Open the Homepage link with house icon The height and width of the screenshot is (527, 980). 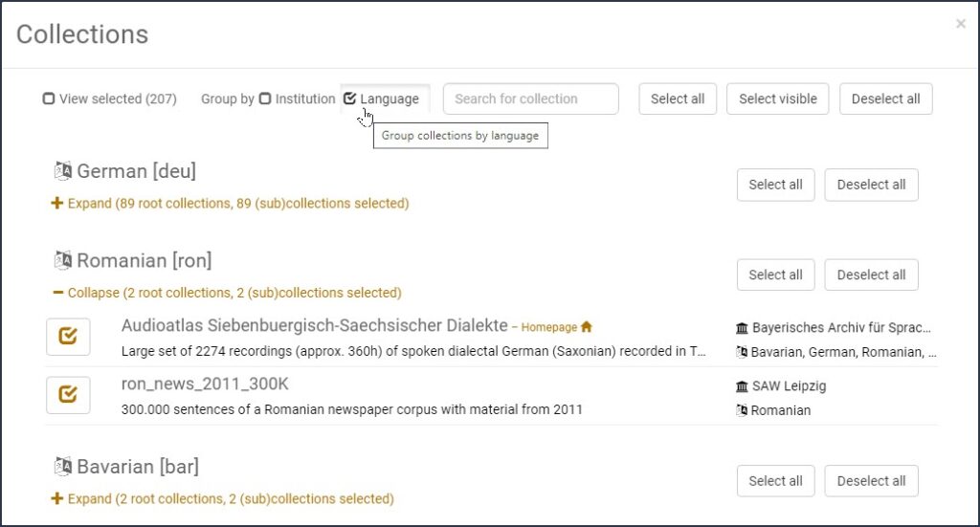(557, 327)
